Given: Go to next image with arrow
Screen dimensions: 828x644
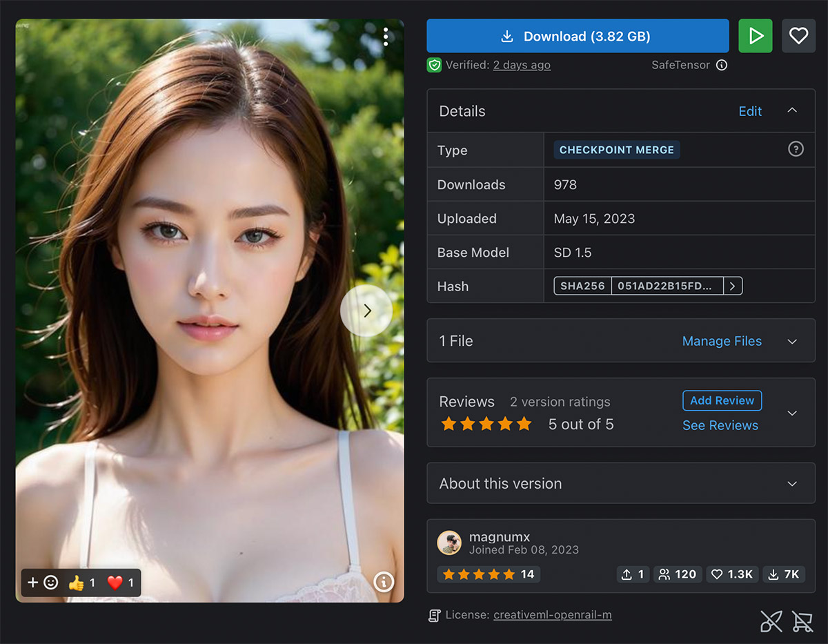Looking at the screenshot, I should [x=366, y=311].
